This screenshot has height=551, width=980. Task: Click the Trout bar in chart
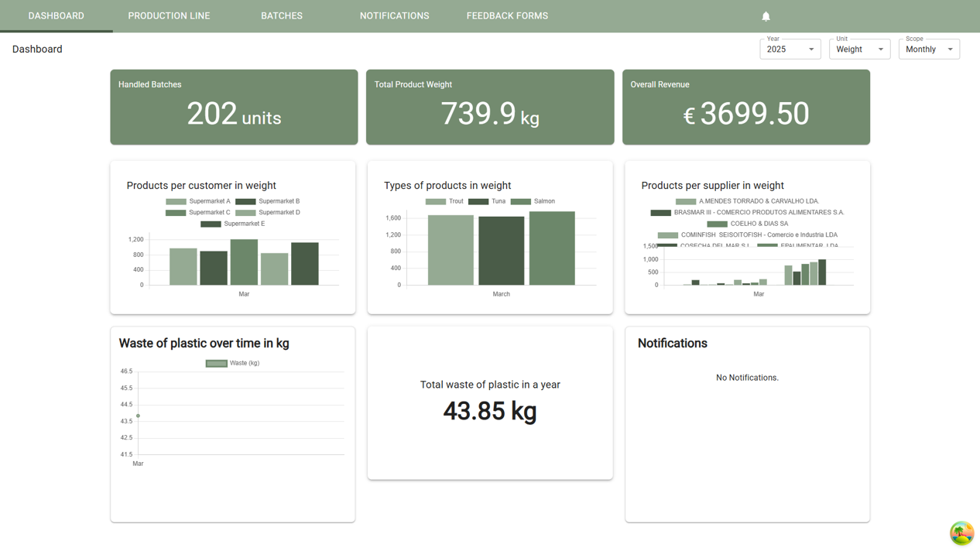point(451,250)
